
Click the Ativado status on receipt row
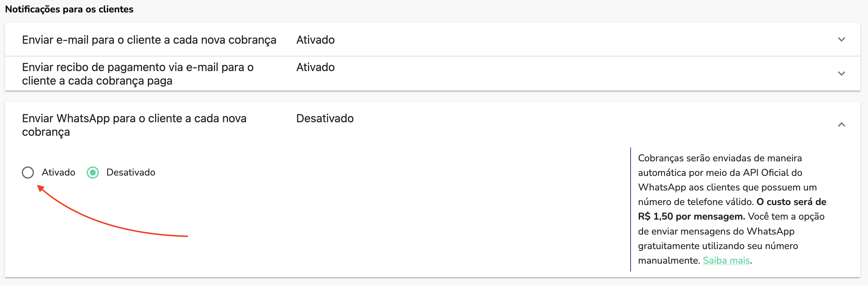[315, 67]
